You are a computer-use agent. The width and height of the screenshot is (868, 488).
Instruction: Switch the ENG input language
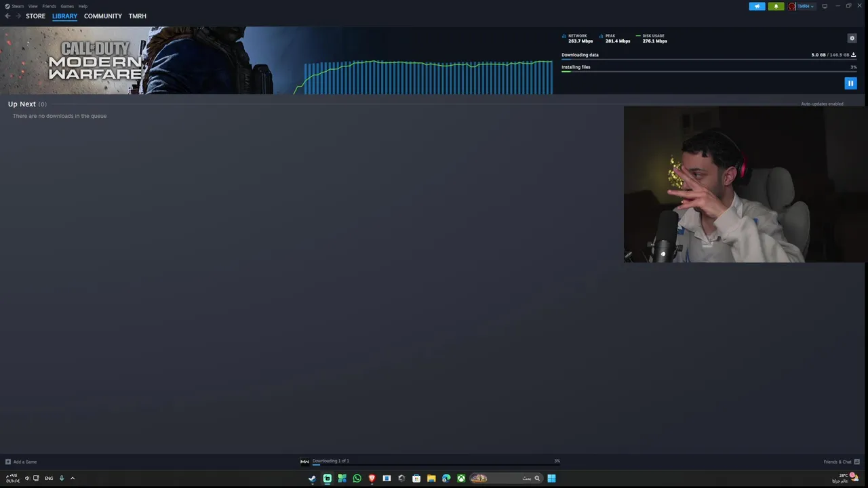(x=49, y=479)
